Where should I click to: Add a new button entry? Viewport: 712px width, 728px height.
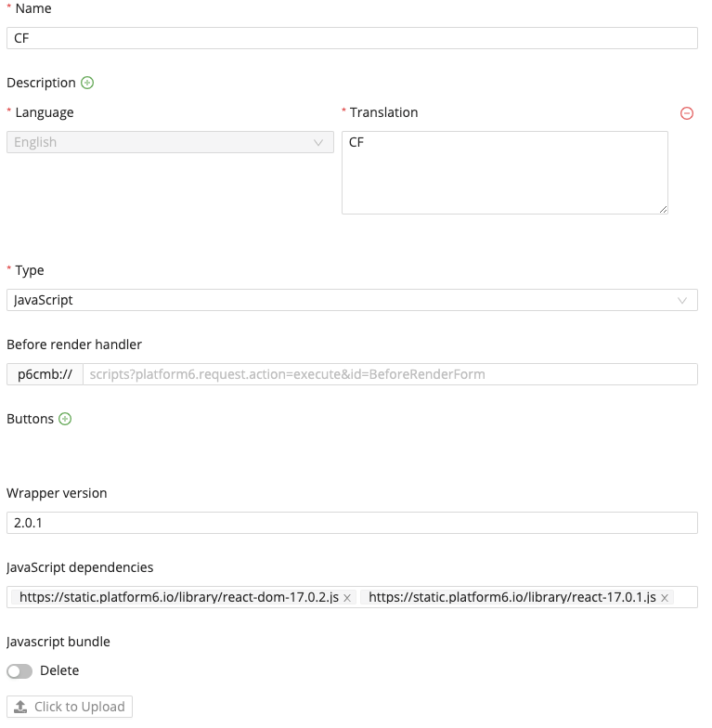click(65, 419)
